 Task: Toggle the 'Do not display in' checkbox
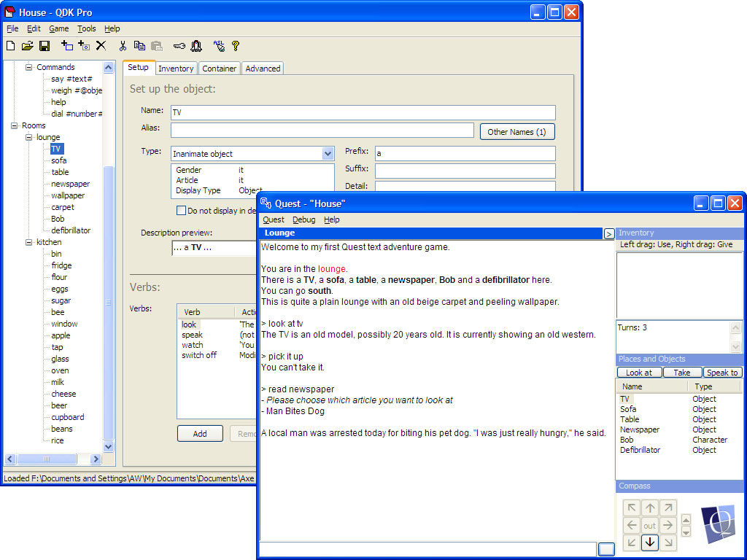click(181, 211)
